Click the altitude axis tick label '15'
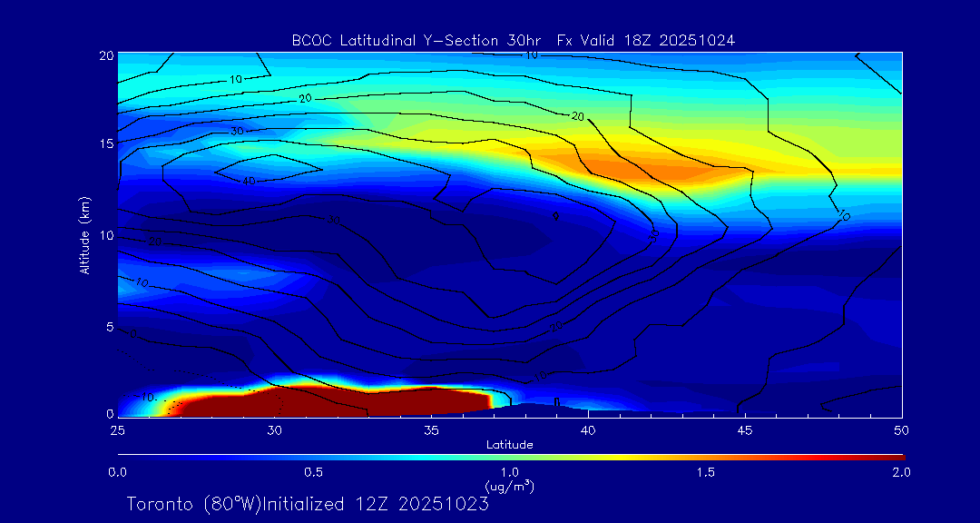Viewport: 980px width, 523px height. tap(105, 143)
